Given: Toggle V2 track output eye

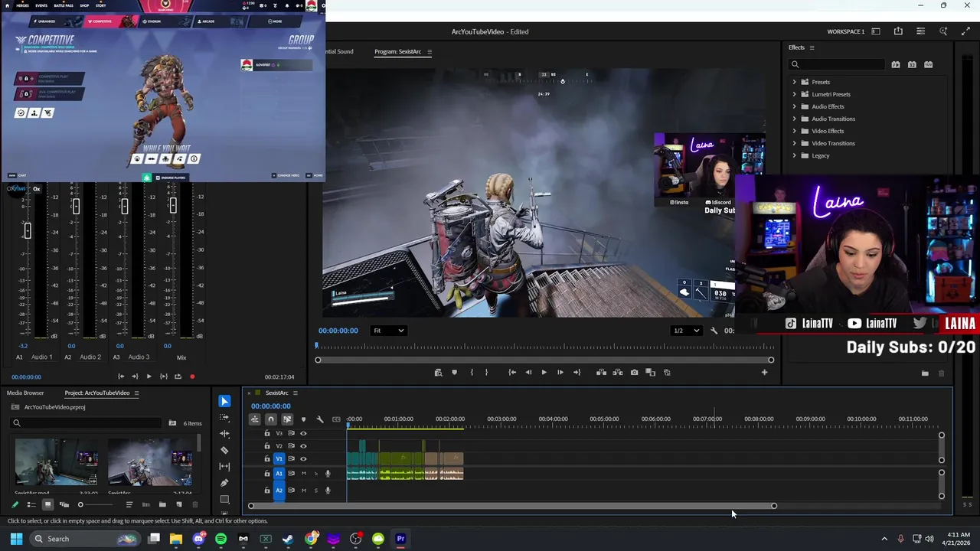Looking at the screenshot, I should (303, 445).
